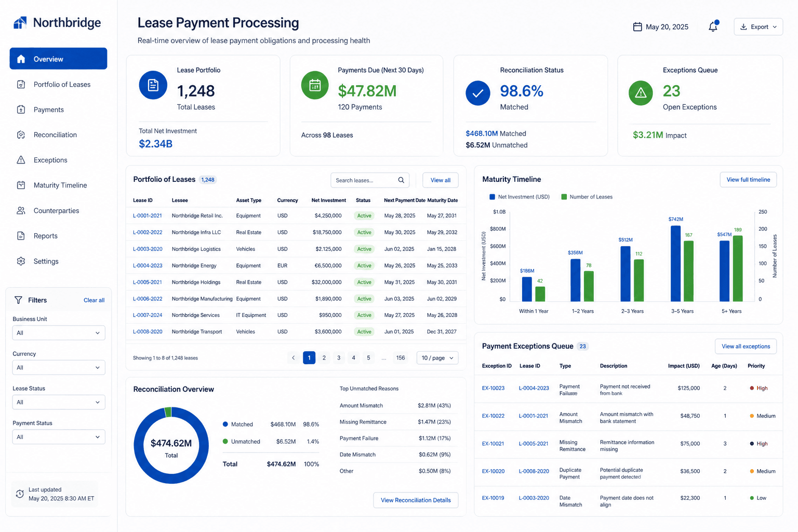This screenshot has height=532, width=798.
Task: Click the magnifier icon in lease search
Action: [401, 180]
